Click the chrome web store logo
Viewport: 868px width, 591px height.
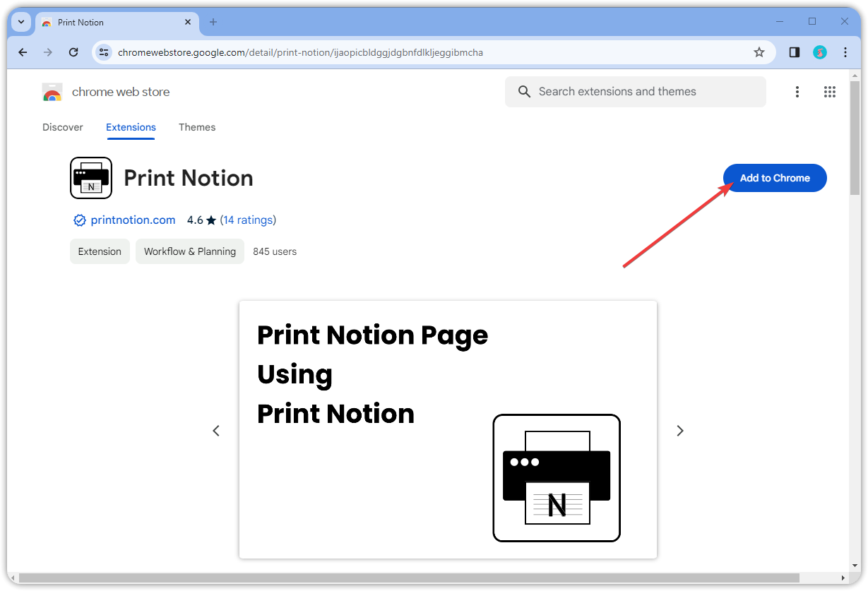click(x=52, y=92)
